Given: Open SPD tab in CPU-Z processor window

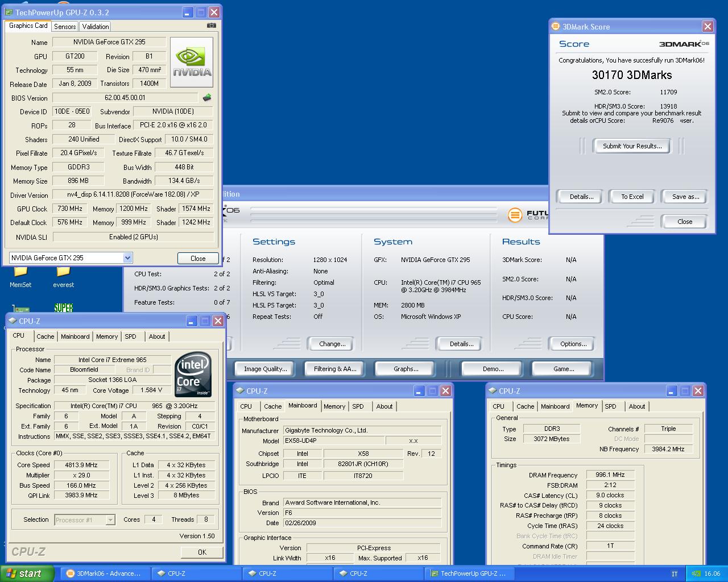Looking at the screenshot, I should pyautogui.click(x=130, y=336).
